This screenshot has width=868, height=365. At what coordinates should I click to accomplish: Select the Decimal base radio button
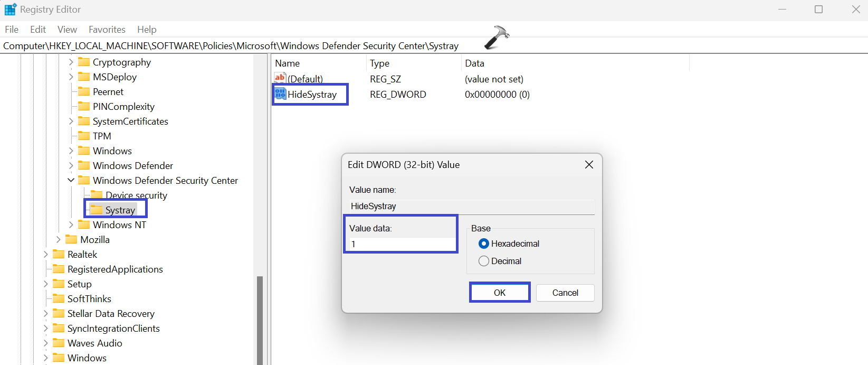[x=484, y=261]
